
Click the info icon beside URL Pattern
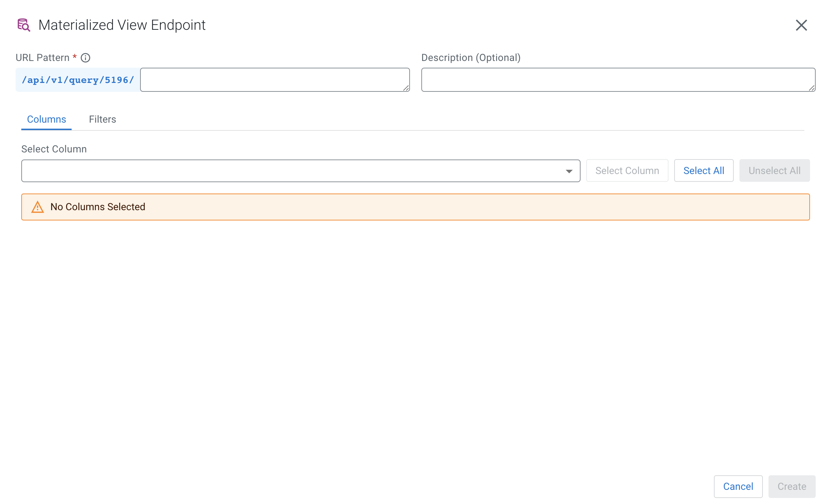[x=85, y=58]
